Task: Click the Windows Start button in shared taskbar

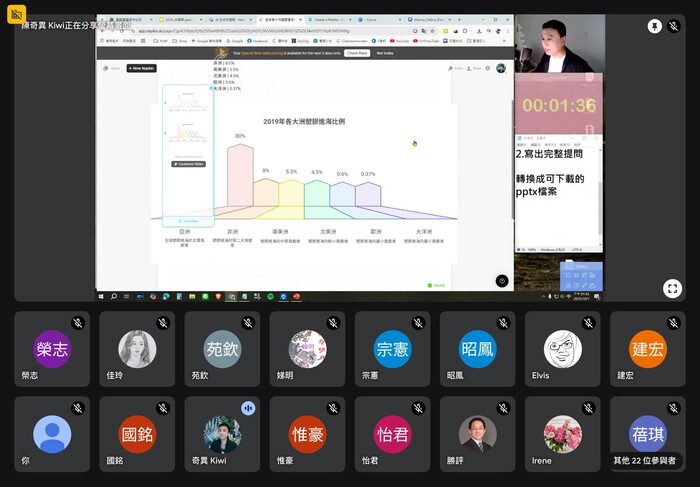Action: [101, 296]
